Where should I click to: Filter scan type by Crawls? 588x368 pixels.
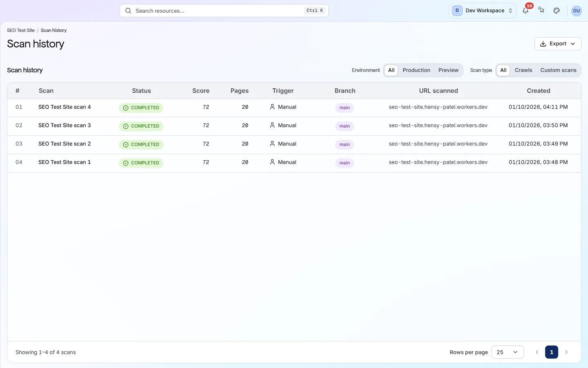[x=523, y=70]
